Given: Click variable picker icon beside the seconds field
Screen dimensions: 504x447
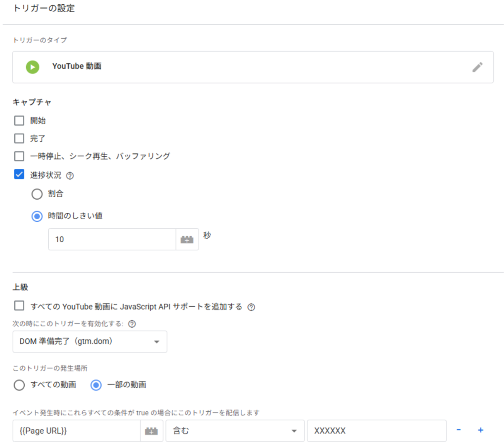Looking at the screenshot, I should pyautogui.click(x=187, y=239).
